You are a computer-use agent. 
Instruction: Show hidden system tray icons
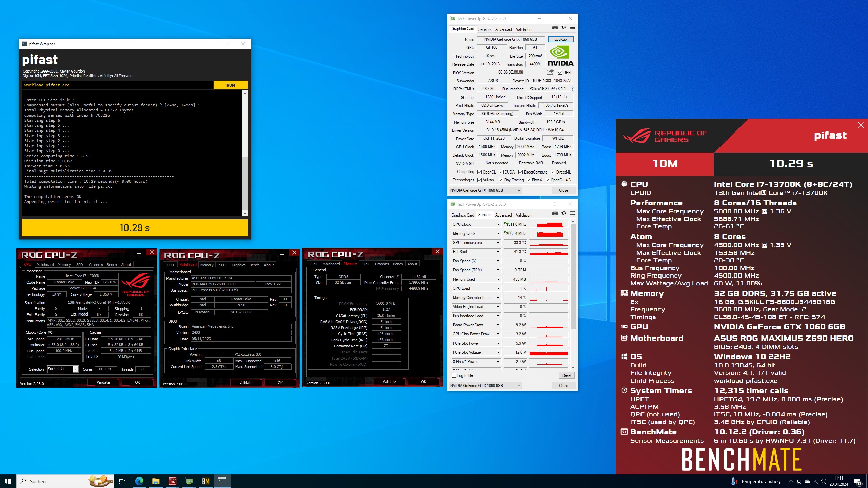[x=791, y=481]
